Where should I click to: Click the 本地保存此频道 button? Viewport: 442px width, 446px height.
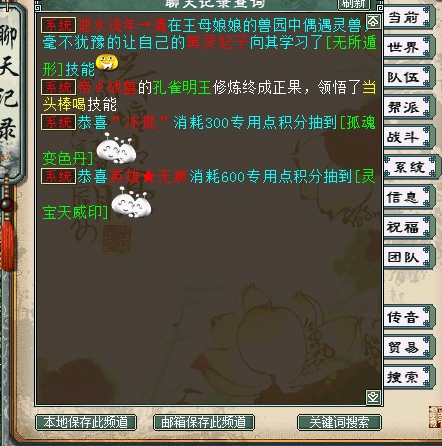click(86, 422)
